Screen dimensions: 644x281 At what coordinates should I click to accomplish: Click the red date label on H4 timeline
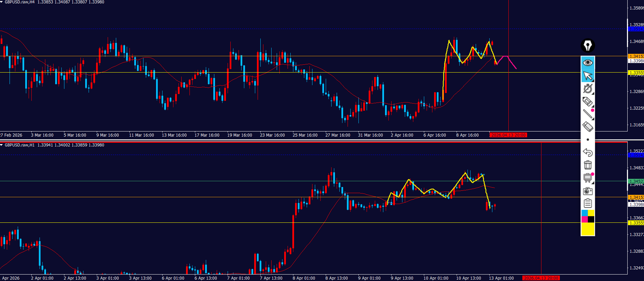point(508,135)
